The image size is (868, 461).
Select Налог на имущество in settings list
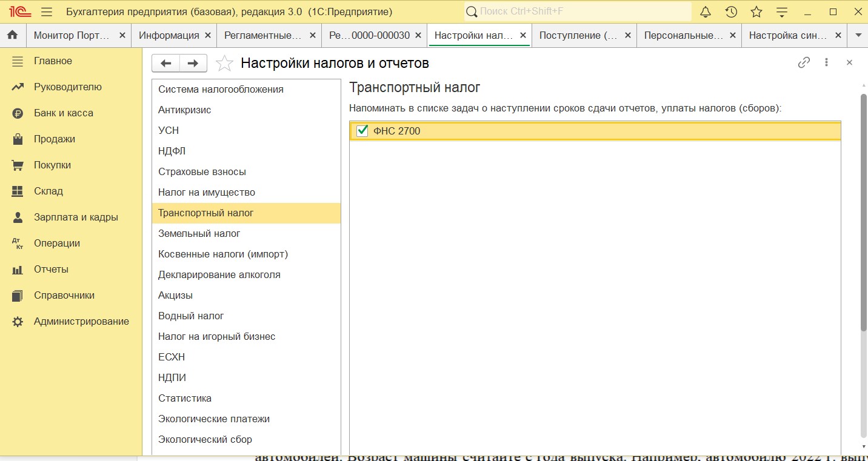click(x=246, y=192)
